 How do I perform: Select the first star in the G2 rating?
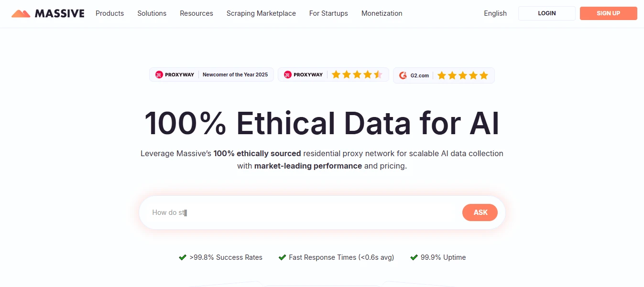(442, 75)
